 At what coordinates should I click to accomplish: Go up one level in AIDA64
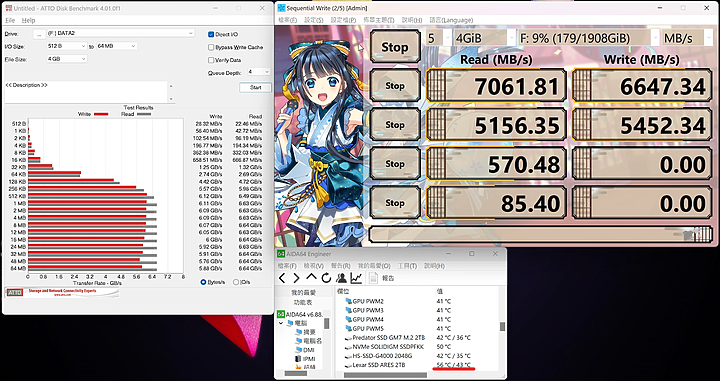[x=311, y=277]
